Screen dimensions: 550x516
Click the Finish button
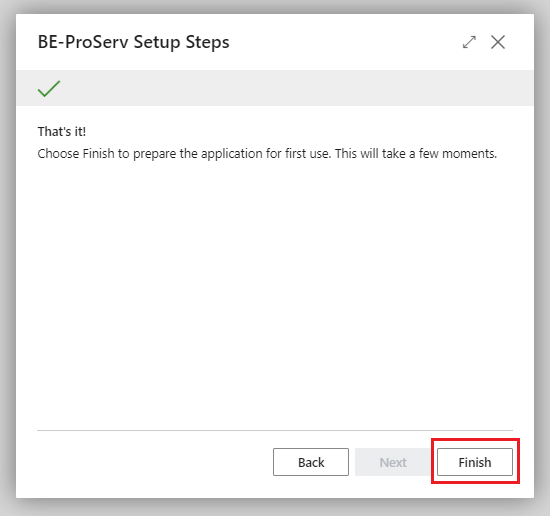click(475, 462)
